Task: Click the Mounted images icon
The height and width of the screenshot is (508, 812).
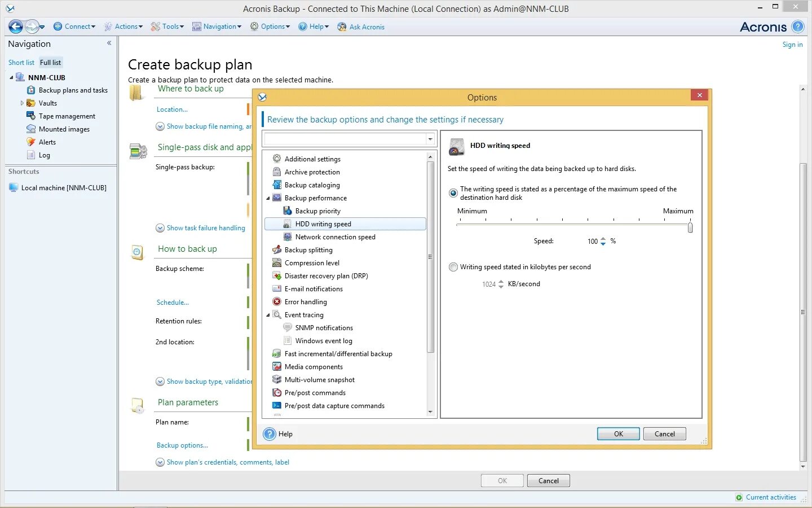Action: click(31, 129)
